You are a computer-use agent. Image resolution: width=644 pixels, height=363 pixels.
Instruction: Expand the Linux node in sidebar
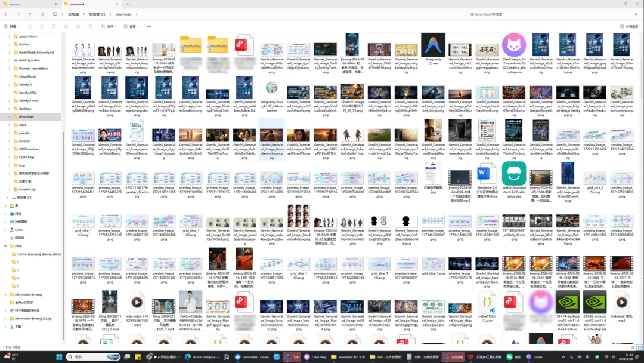[5, 230]
